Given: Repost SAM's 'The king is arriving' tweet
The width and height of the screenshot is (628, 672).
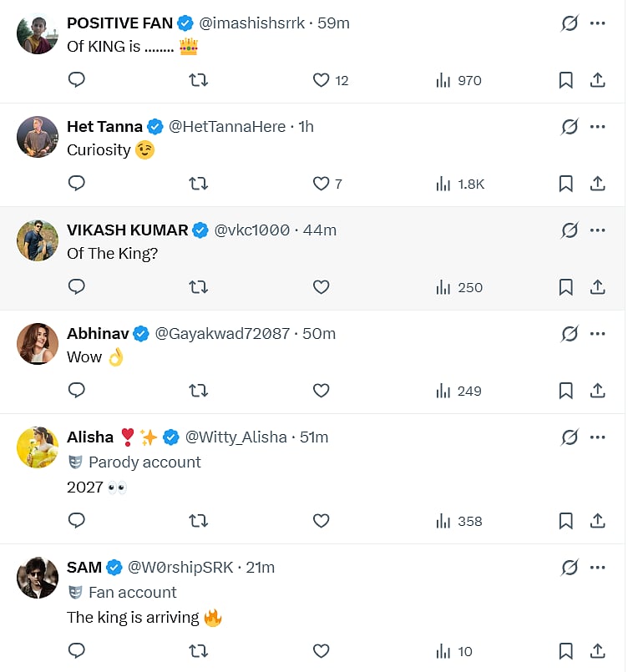Looking at the screenshot, I should click(199, 651).
